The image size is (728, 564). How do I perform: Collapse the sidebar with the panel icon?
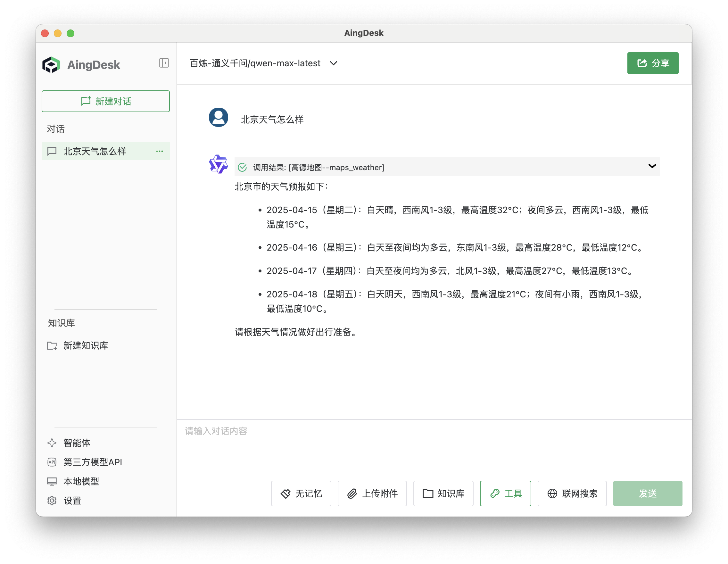click(164, 63)
